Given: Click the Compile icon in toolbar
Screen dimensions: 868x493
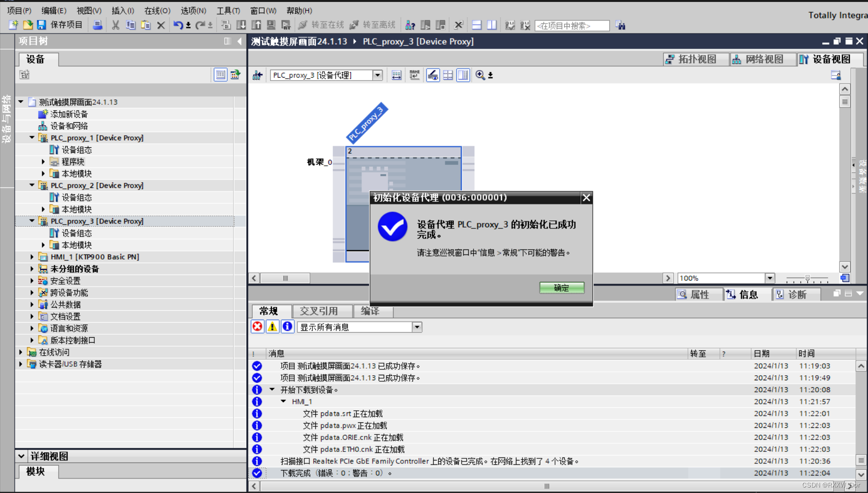Looking at the screenshot, I should click(226, 25).
